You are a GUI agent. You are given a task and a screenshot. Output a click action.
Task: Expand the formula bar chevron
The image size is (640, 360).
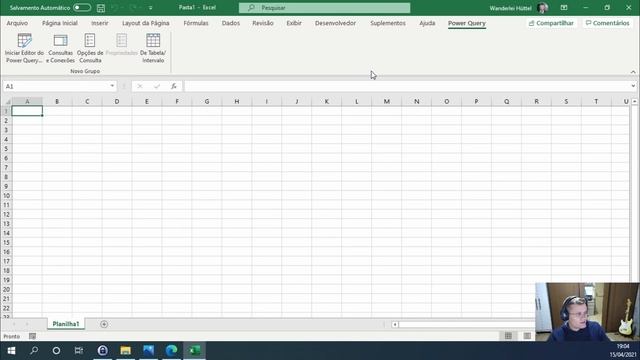[x=633, y=86]
